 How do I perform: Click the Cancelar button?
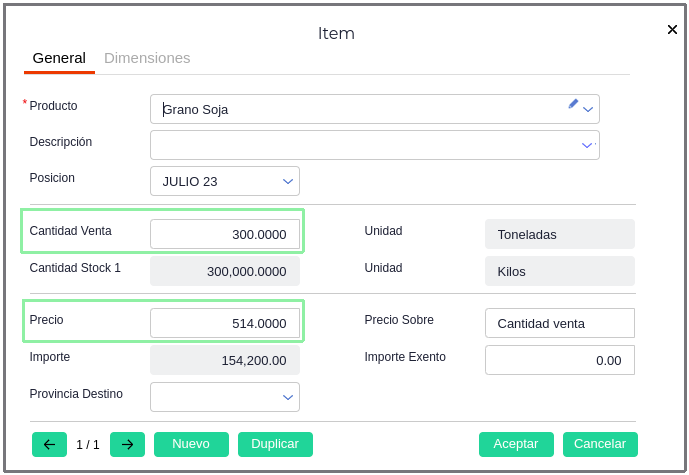(x=600, y=444)
